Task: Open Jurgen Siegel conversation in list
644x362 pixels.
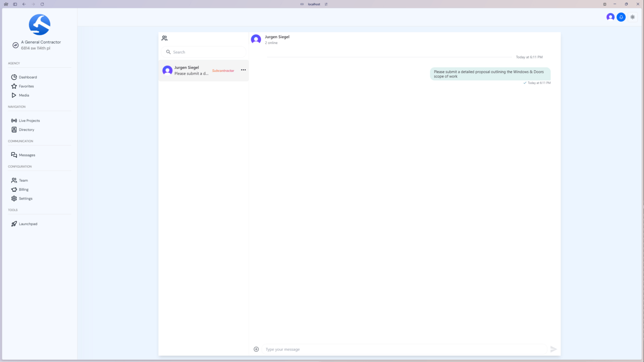Action: point(203,70)
